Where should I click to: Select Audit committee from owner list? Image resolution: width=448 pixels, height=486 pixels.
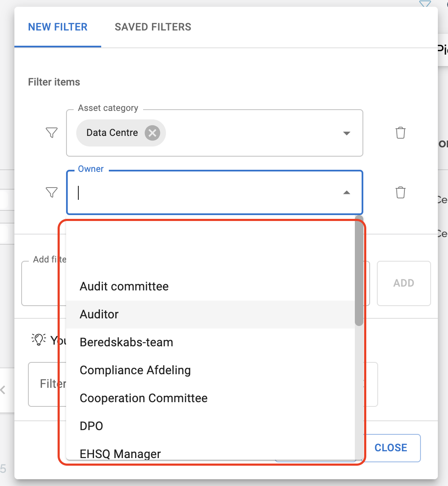click(x=124, y=287)
